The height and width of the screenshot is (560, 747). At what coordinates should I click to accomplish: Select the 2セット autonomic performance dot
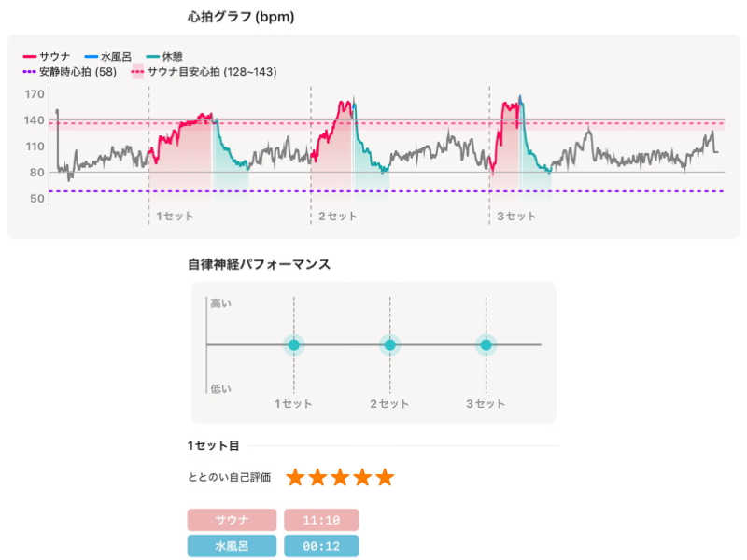tap(389, 345)
